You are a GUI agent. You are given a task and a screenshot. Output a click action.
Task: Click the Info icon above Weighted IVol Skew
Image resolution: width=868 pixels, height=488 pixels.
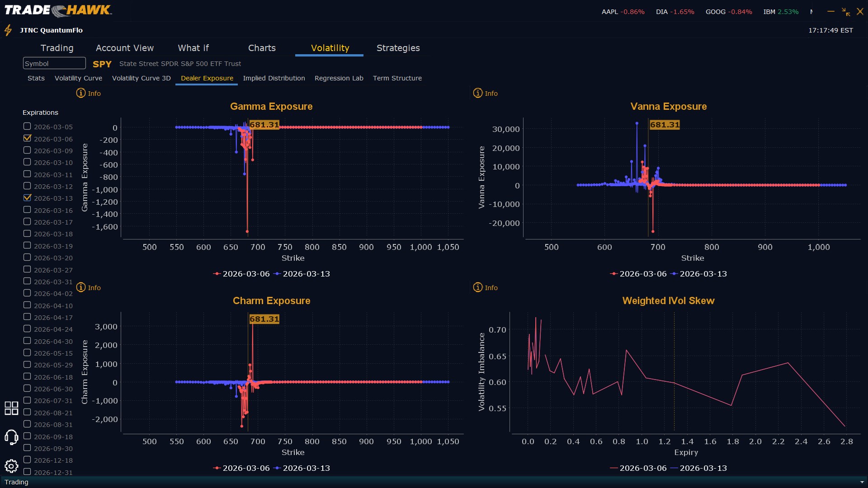click(478, 287)
